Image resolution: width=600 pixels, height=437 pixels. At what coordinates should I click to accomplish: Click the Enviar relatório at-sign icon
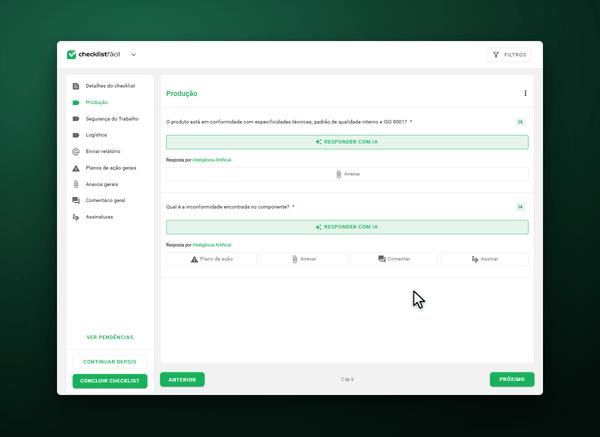76,152
